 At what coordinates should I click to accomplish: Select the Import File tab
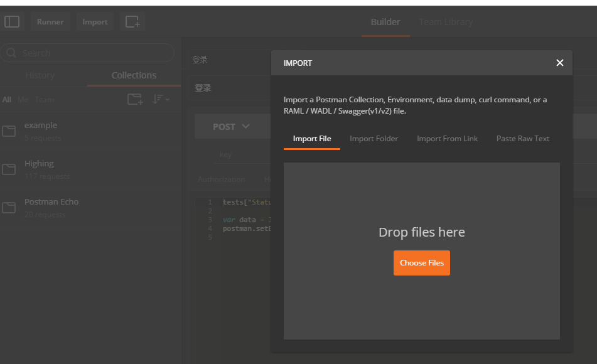(x=312, y=139)
